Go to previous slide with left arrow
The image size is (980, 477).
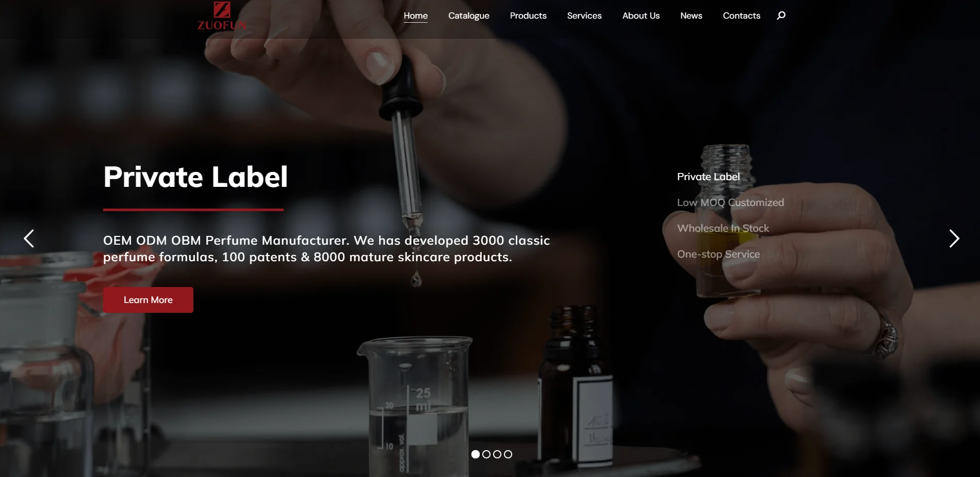pyautogui.click(x=29, y=239)
